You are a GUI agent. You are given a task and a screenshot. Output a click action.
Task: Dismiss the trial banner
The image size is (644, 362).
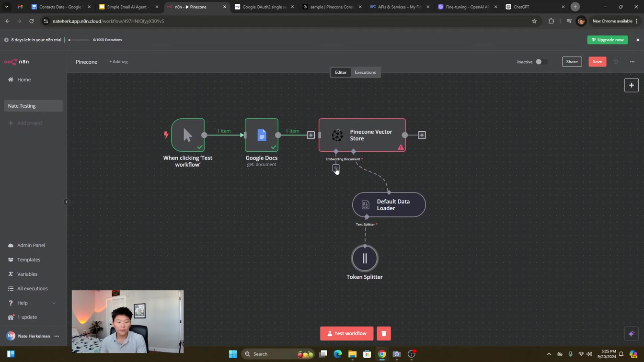click(x=638, y=40)
